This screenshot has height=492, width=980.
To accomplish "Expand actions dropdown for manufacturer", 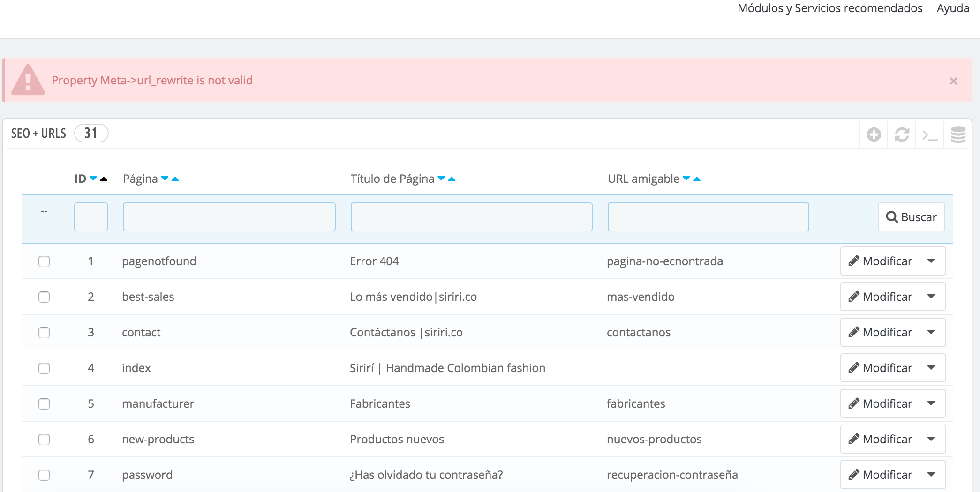I will click(x=931, y=403).
